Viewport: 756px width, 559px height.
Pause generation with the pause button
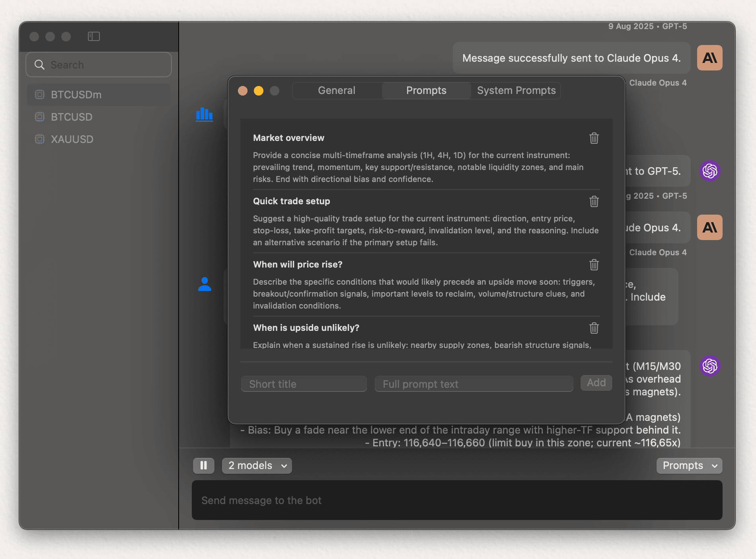204,465
